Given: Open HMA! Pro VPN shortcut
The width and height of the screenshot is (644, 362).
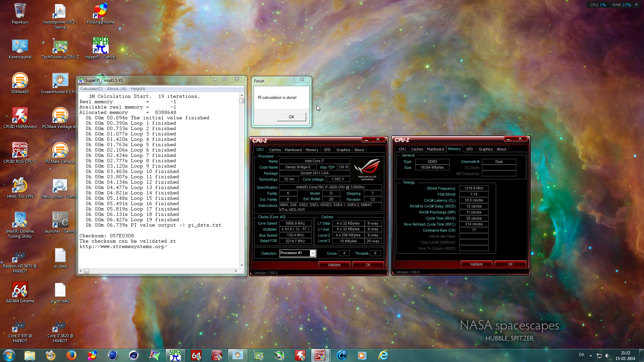Looking at the screenshot, I should [x=20, y=188].
